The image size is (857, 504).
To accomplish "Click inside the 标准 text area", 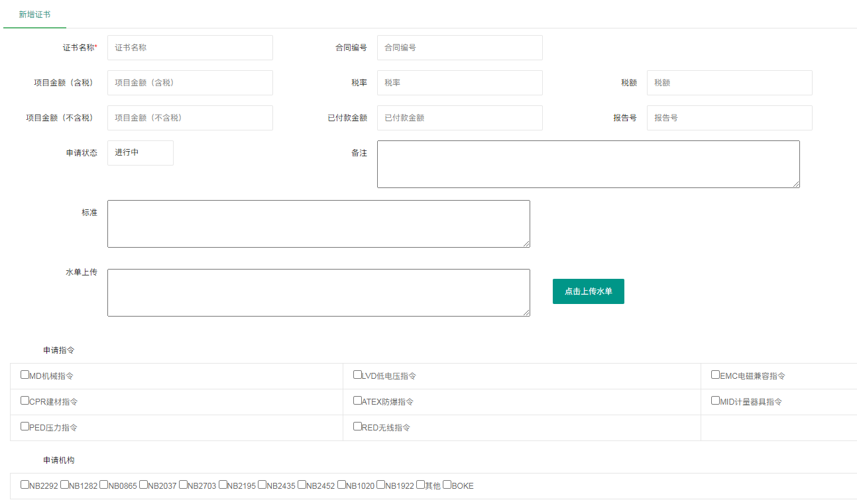I will pos(318,224).
